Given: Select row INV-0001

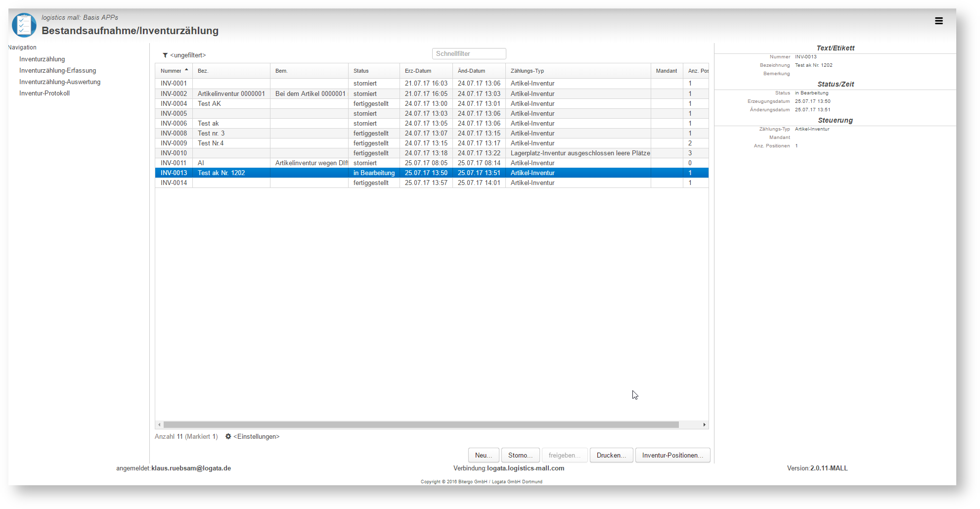Looking at the screenshot, I should 432,84.
